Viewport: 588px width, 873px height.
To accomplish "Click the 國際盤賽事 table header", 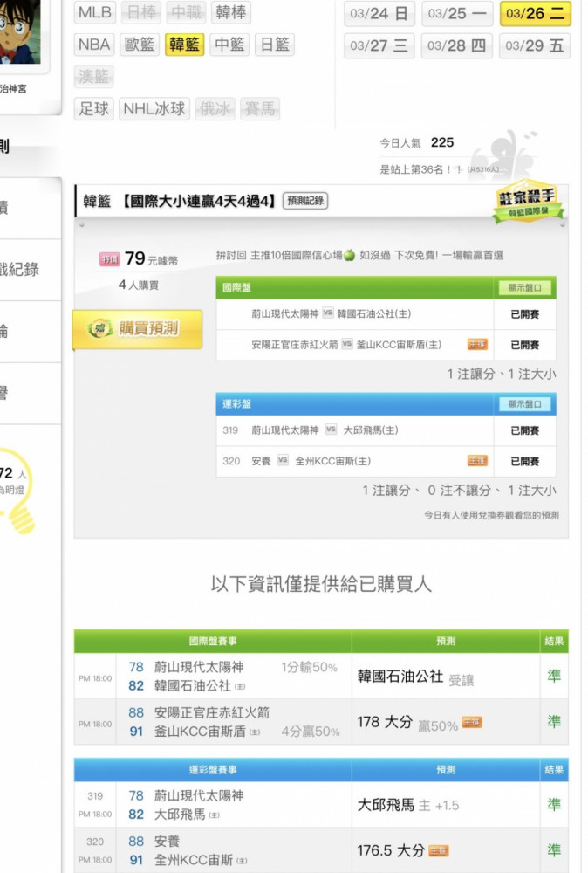I will 213,642.
